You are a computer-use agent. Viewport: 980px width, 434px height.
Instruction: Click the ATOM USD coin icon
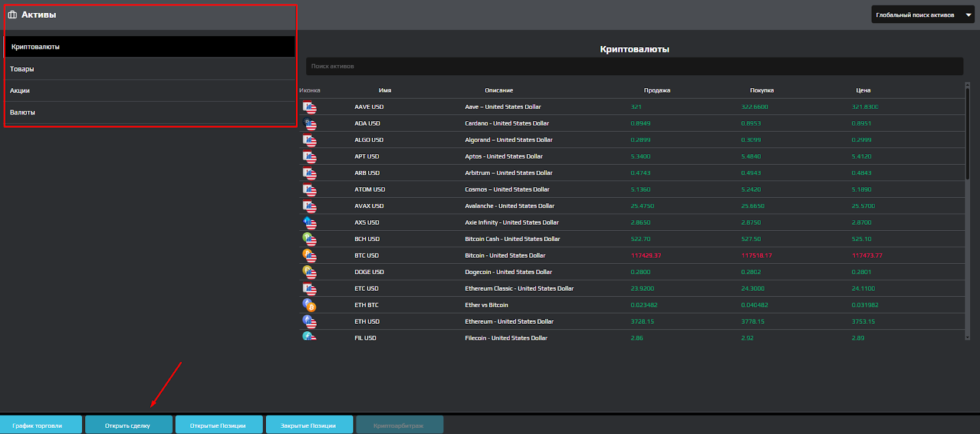point(309,190)
